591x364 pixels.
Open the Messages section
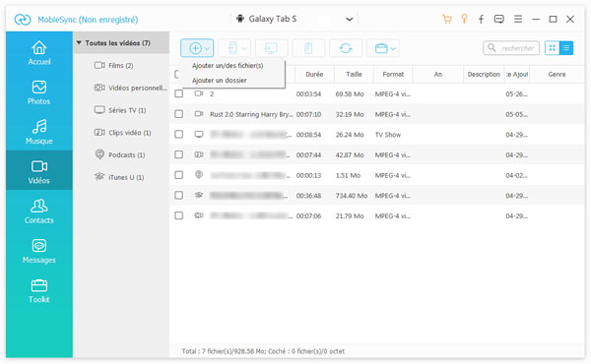click(39, 251)
